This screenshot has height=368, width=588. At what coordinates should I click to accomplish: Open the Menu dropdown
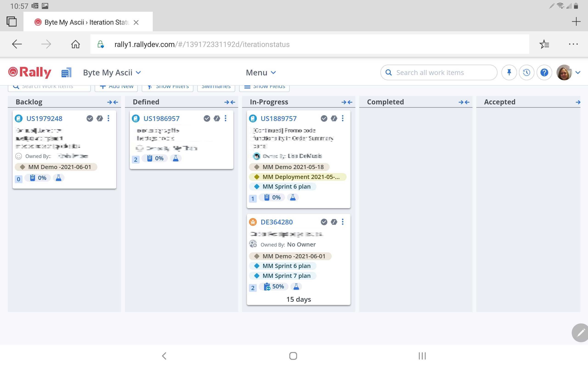pyautogui.click(x=261, y=72)
